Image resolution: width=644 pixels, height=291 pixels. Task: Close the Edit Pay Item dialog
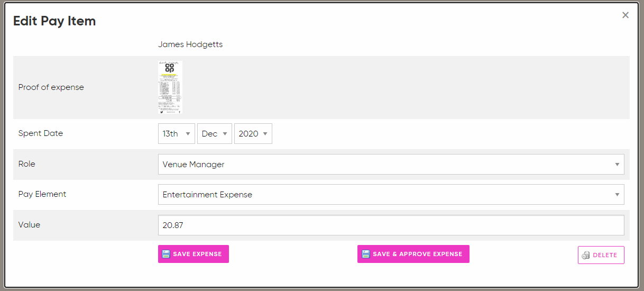(x=625, y=15)
